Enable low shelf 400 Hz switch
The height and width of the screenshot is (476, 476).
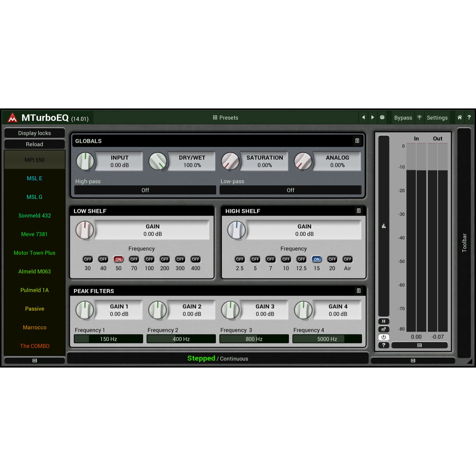tap(196, 259)
